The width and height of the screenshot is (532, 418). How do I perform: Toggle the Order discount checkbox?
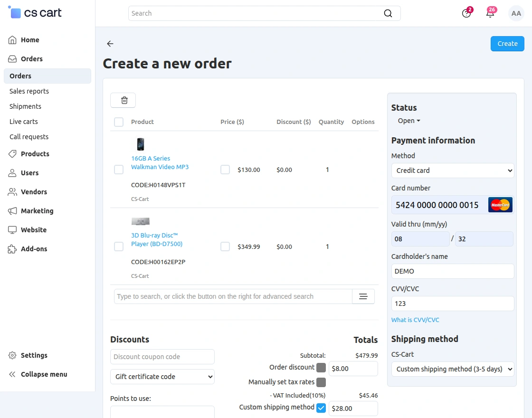pos(321,368)
